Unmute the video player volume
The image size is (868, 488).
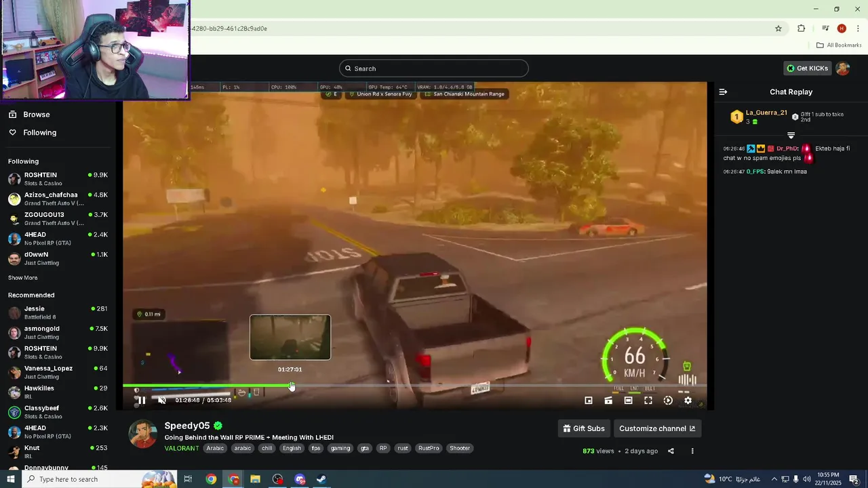coord(162,401)
